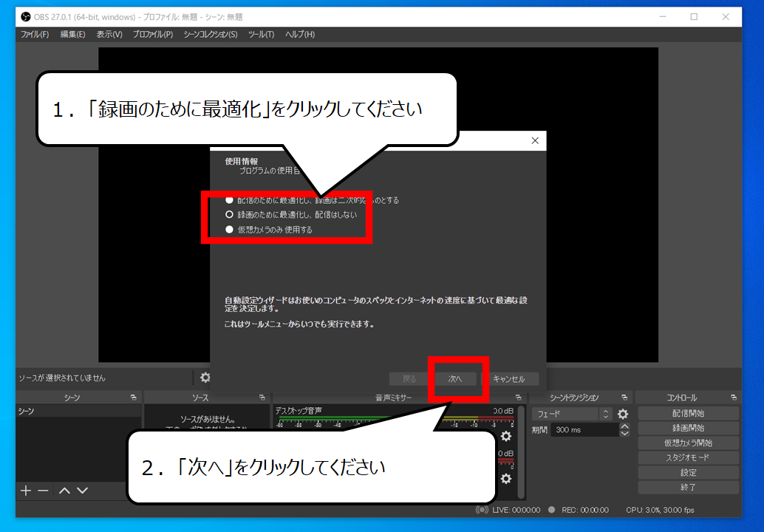Viewport: 764px width, 532px height.
Task: Move the scene up with the up arrow
Action: click(x=64, y=491)
